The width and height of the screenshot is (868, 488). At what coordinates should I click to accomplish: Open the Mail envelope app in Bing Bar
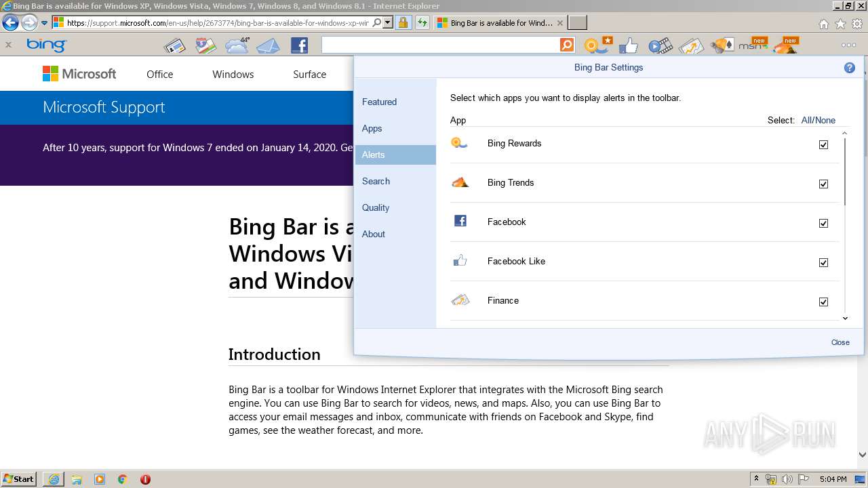(269, 46)
